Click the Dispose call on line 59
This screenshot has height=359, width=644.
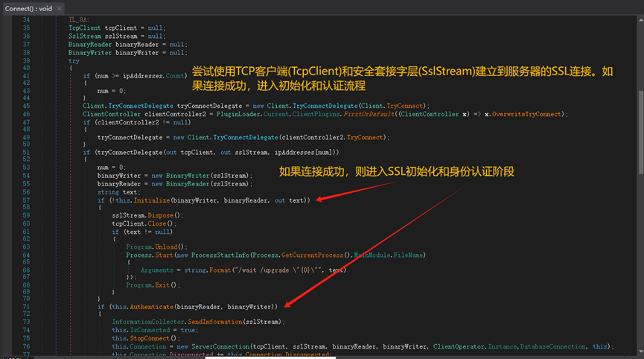(161, 215)
